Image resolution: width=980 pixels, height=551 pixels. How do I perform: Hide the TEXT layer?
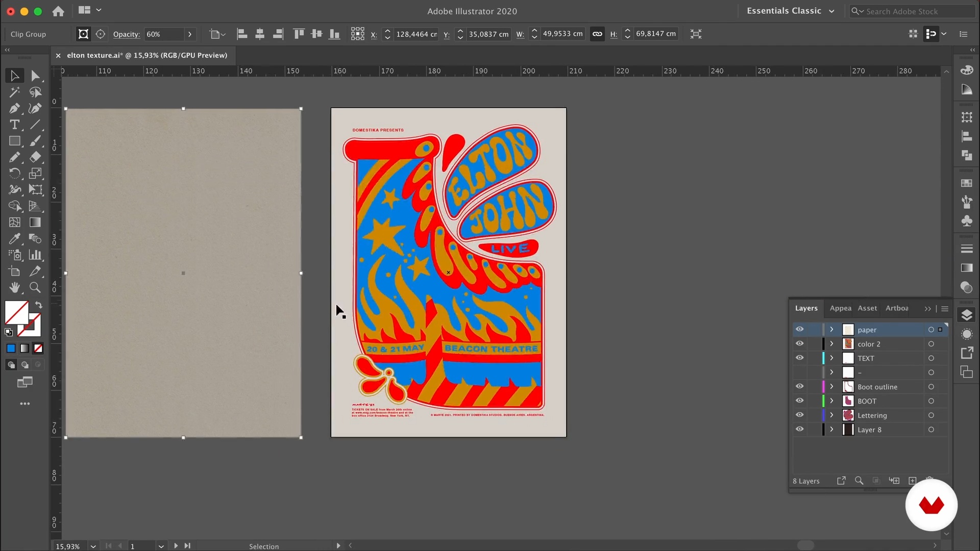[x=799, y=358]
